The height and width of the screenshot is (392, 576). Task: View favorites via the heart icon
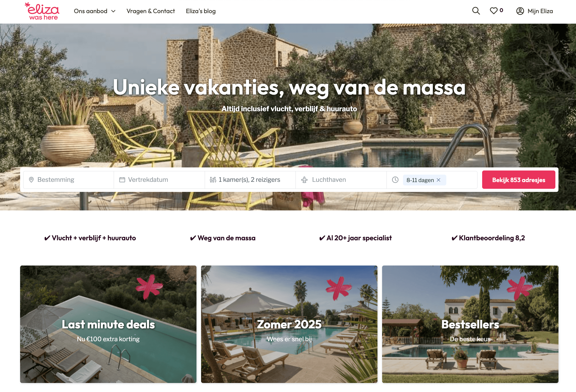(493, 11)
